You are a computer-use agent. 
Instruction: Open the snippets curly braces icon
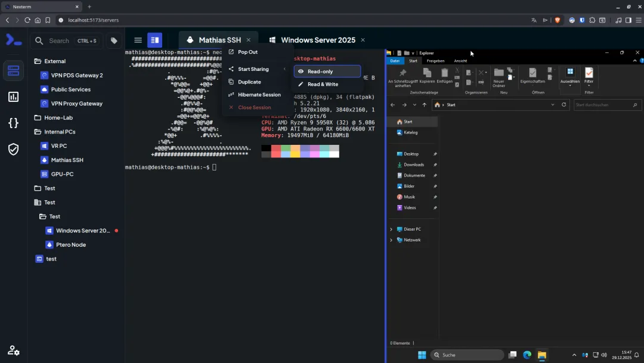coord(13,123)
